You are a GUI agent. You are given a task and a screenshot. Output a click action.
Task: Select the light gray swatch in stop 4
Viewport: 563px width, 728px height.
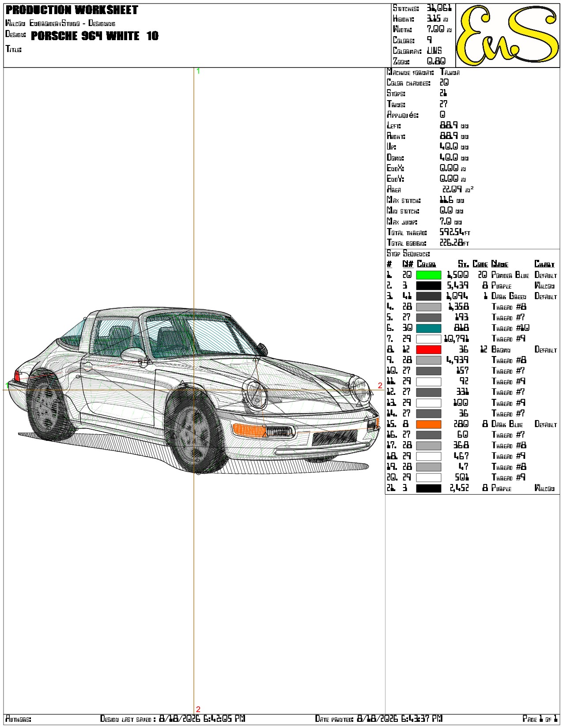tap(428, 307)
